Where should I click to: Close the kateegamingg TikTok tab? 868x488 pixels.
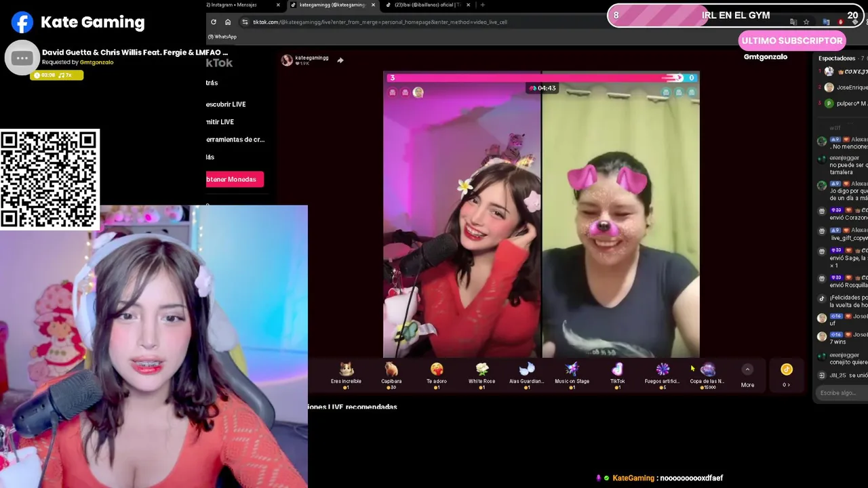tap(373, 5)
